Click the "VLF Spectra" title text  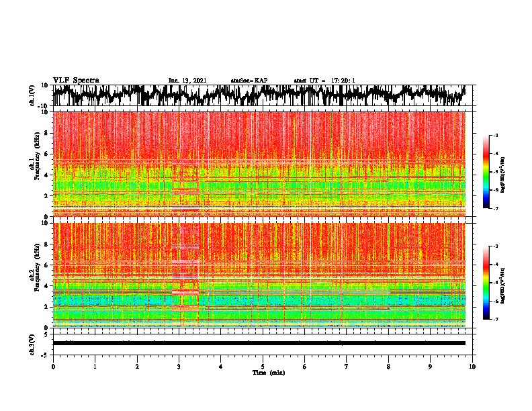[x=76, y=80]
